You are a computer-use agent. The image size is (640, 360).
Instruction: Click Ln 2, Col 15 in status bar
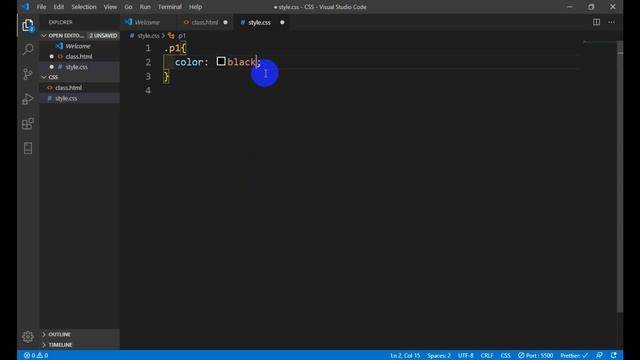pos(405,356)
